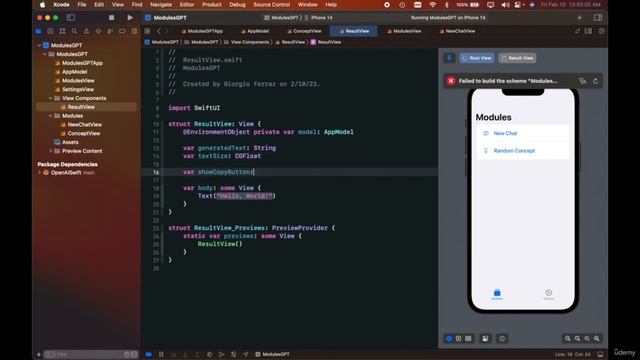This screenshot has height=360, width=640.
Task: Open the related items grid menu
Action: [147, 31]
